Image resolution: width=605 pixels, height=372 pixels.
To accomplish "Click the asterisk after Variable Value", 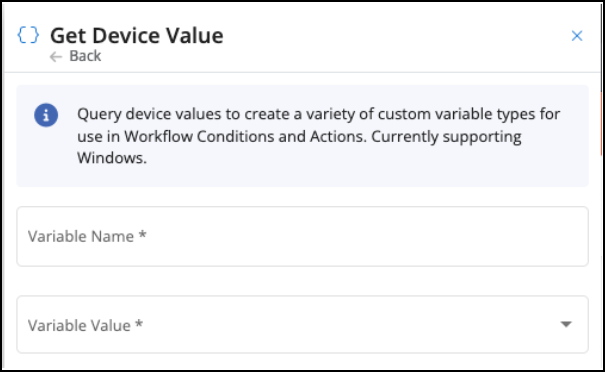I will click(139, 323).
